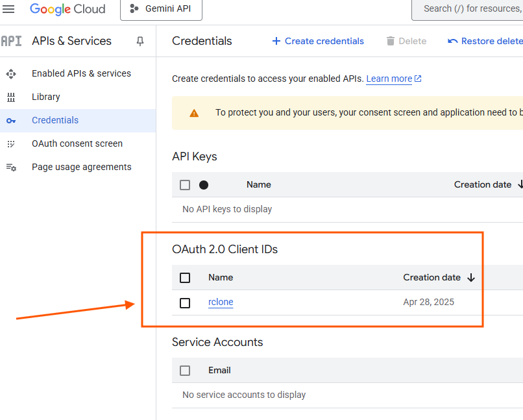Click Create credentials button
This screenshot has width=523, height=420.
pyautogui.click(x=318, y=41)
